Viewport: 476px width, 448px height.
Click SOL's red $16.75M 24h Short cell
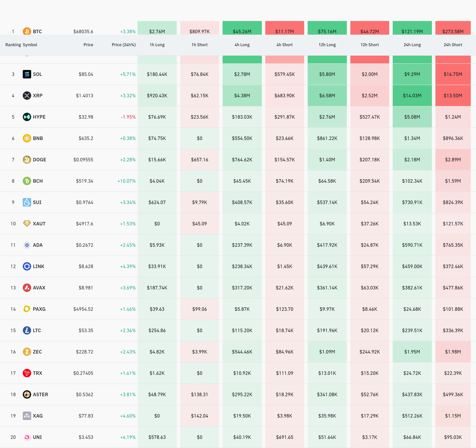click(x=453, y=74)
